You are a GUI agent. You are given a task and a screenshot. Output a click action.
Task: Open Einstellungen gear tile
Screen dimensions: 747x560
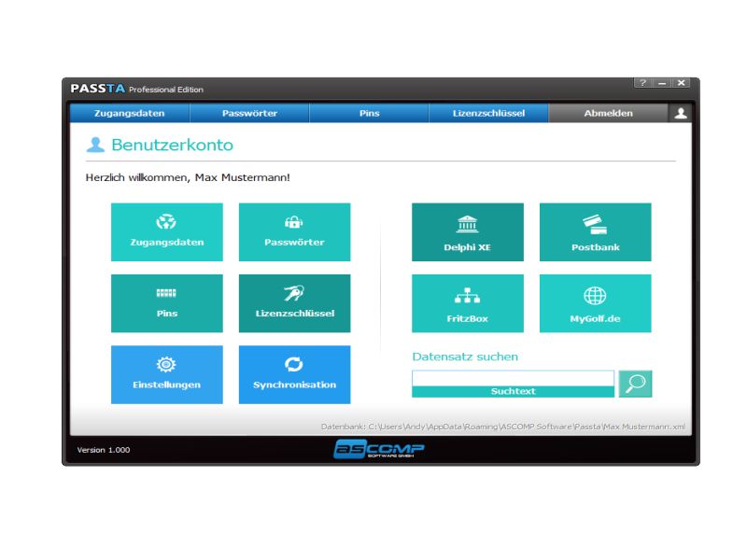click(167, 375)
